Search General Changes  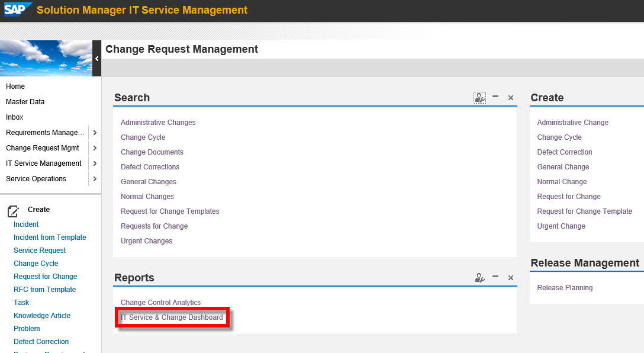coord(148,182)
